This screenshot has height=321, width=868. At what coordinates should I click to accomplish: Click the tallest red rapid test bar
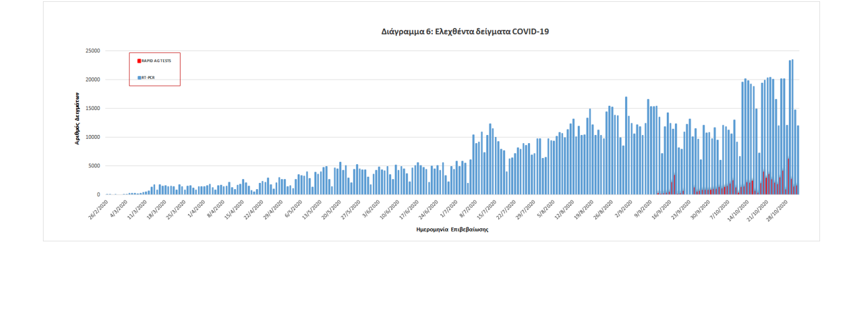788,177
